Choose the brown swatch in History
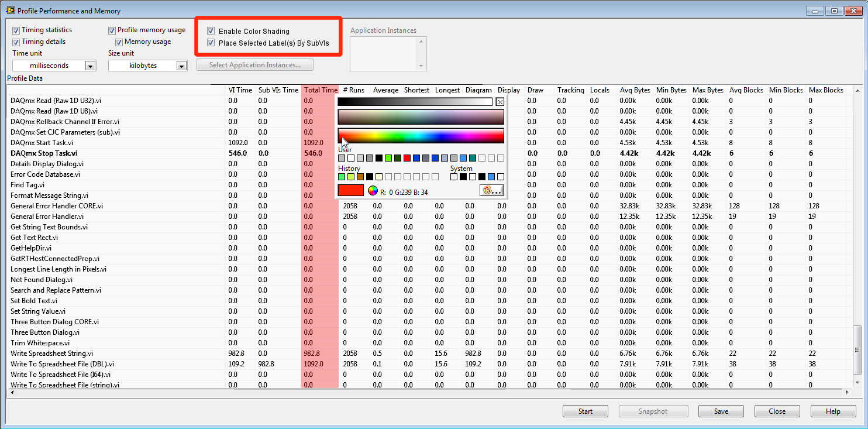Screen dimensions: 868x429 [360, 177]
